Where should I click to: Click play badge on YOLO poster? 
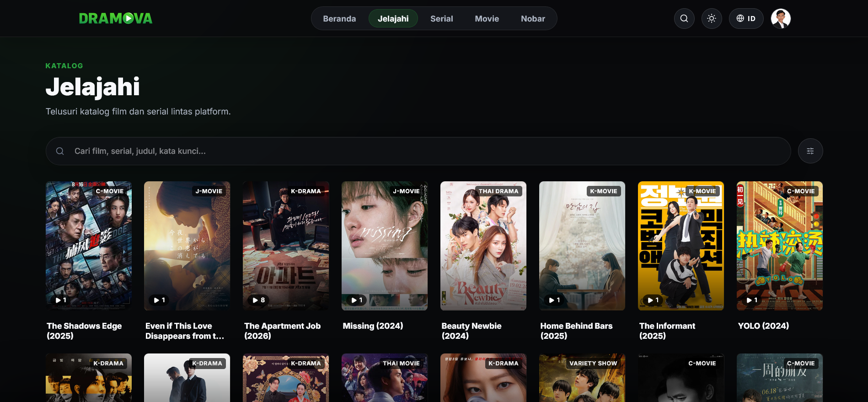click(x=752, y=300)
